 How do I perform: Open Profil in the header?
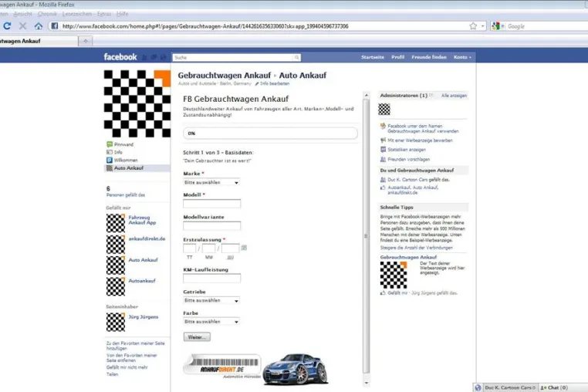coord(398,57)
